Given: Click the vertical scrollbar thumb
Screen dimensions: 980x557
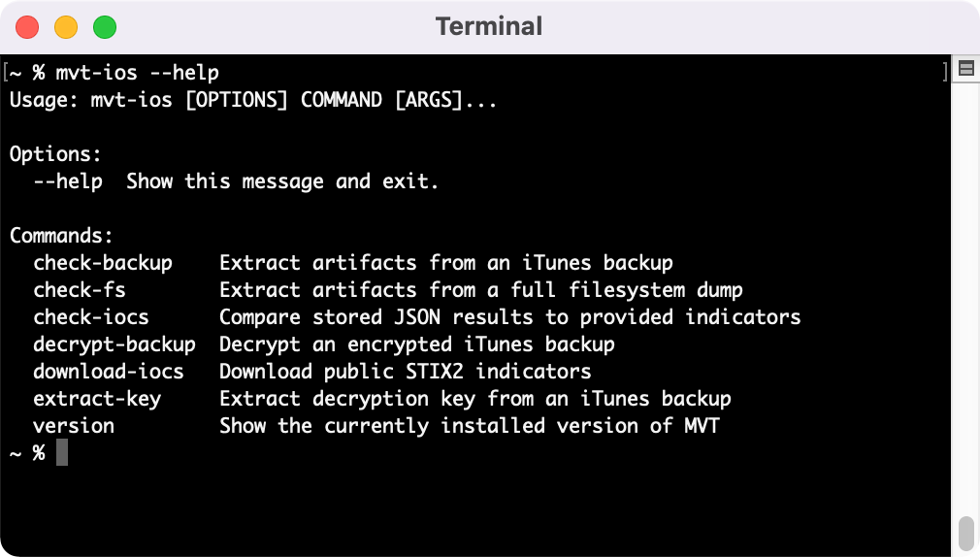Looking at the screenshot, I should pyautogui.click(x=966, y=534).
